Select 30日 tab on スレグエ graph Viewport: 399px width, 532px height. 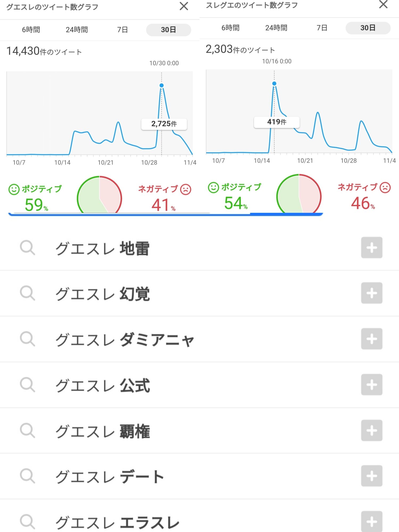(x=368, y=28)
